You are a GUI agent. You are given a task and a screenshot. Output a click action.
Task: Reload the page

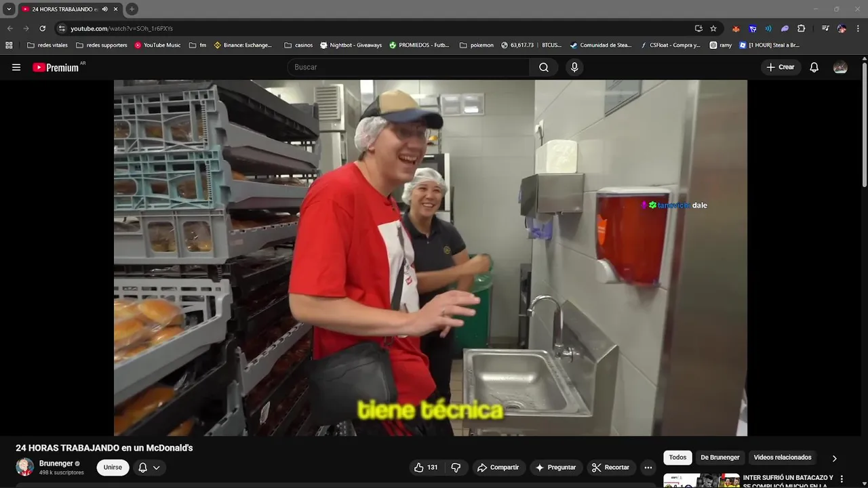click(x=42, y=28)
